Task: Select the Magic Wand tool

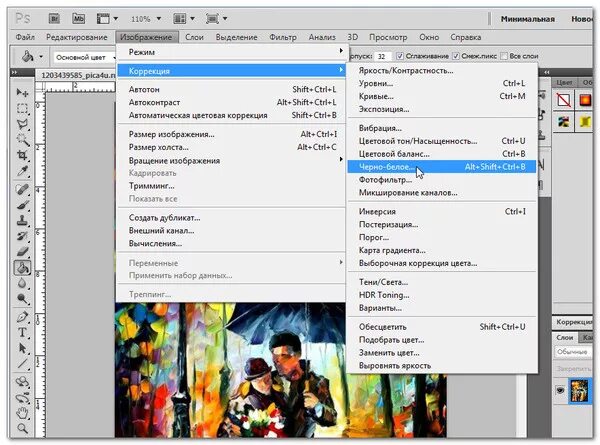Action: [22, 140]
